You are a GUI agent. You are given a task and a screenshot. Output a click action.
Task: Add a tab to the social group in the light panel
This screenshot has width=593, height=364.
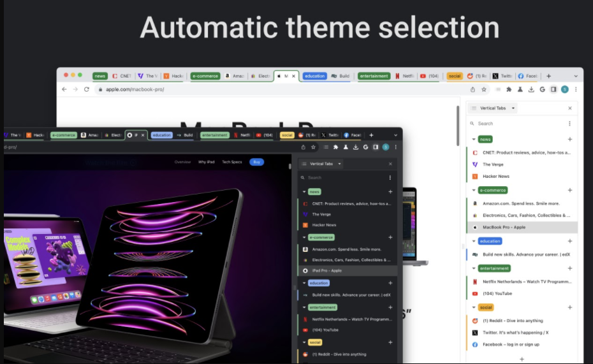click(570, 307)
